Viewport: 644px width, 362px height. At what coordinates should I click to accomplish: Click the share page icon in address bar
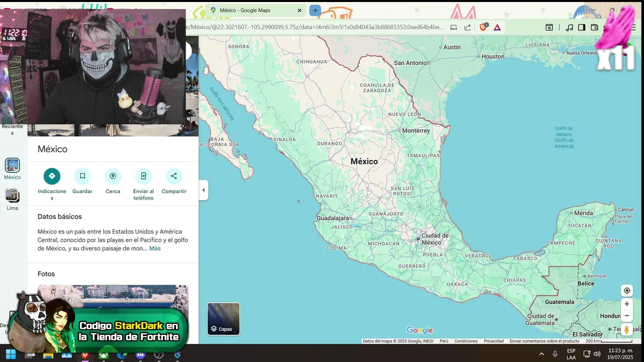point(467,27)
